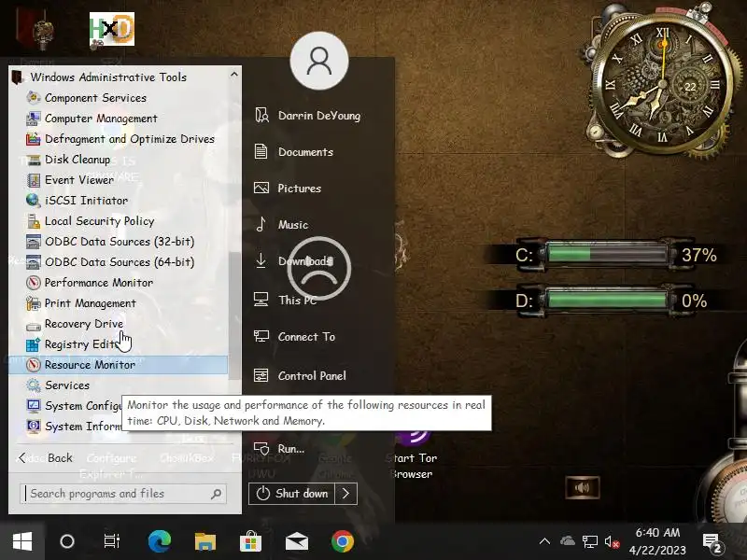This screenshot has height=560, width=747.
Task: Expand the Shut down options arrow
Action: (345, 494)
